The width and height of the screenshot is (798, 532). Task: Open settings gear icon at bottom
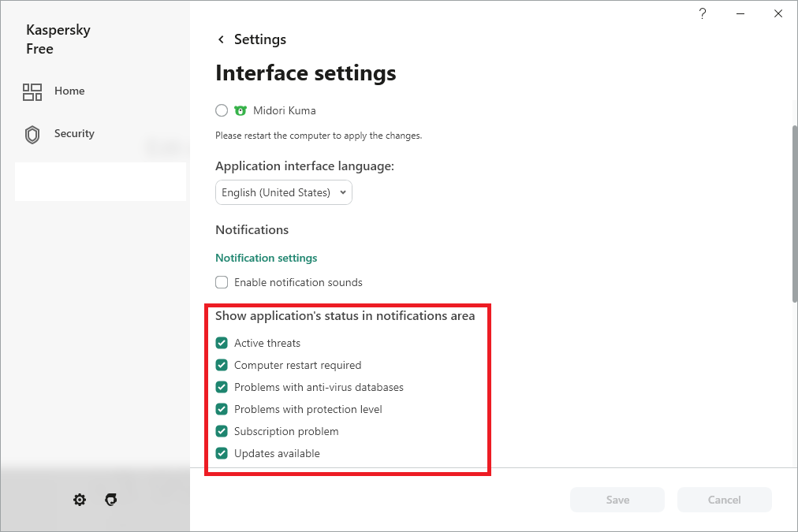click(80, 500)
